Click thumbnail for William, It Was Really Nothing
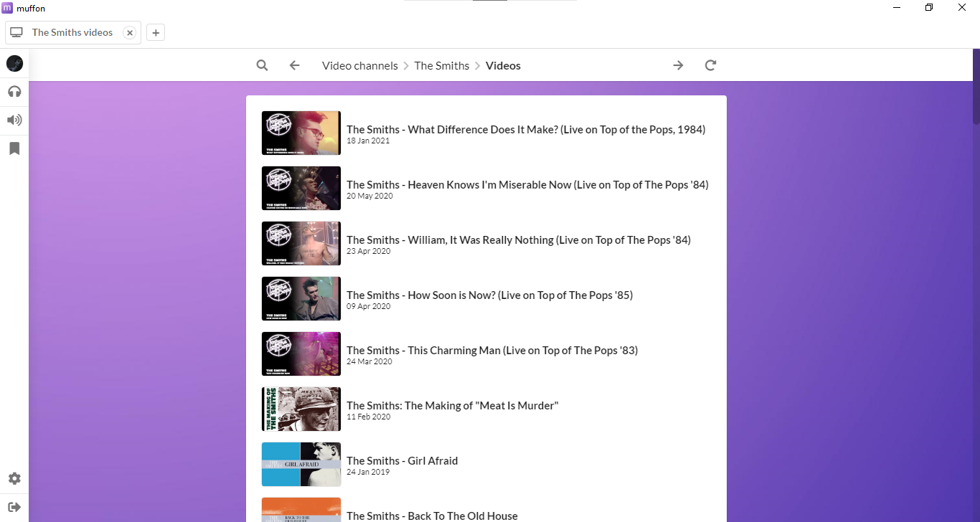The height and width of the screenshot is (522, 980). click(301, 243)
